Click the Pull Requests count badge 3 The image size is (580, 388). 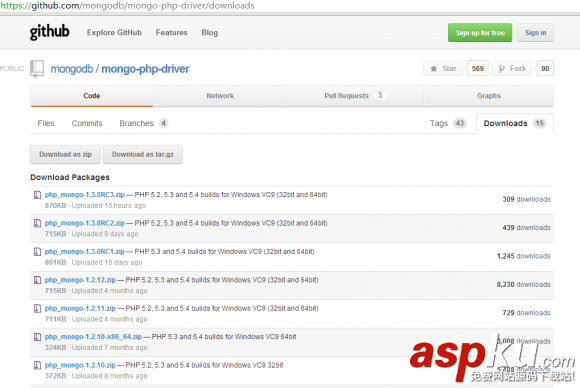tap(380, 95)
